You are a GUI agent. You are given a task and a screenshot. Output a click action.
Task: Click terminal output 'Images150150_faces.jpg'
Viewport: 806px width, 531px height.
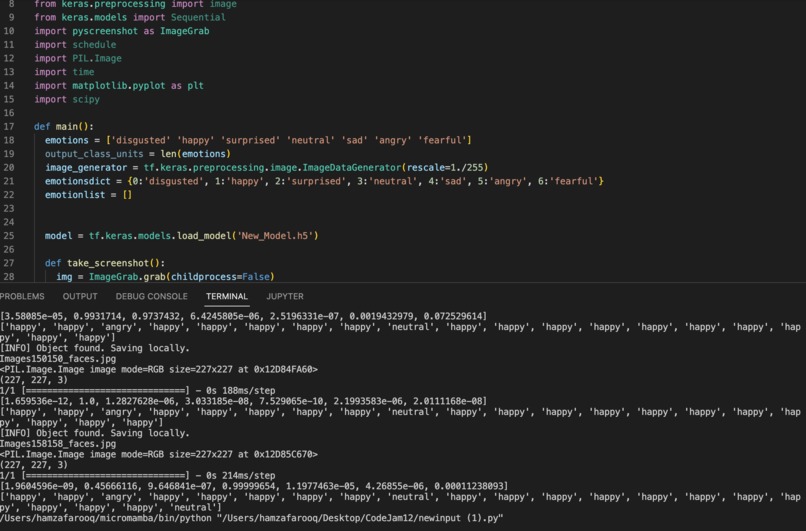(x=58, y=359)
